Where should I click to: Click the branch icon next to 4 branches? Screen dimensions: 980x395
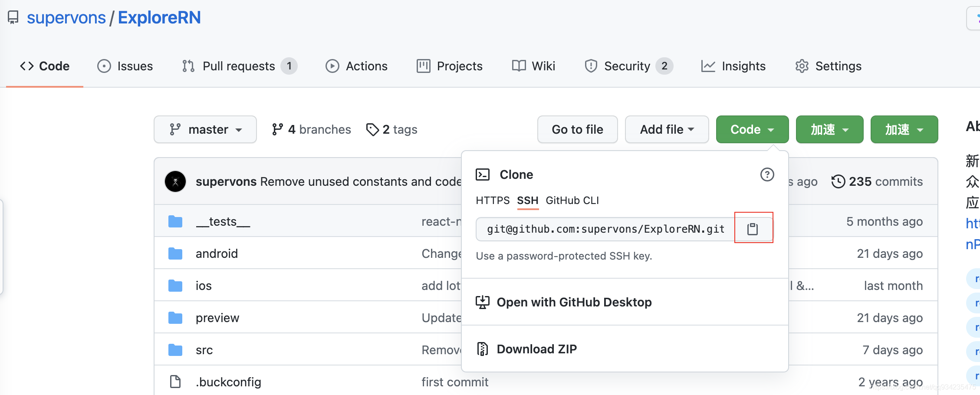277,129
